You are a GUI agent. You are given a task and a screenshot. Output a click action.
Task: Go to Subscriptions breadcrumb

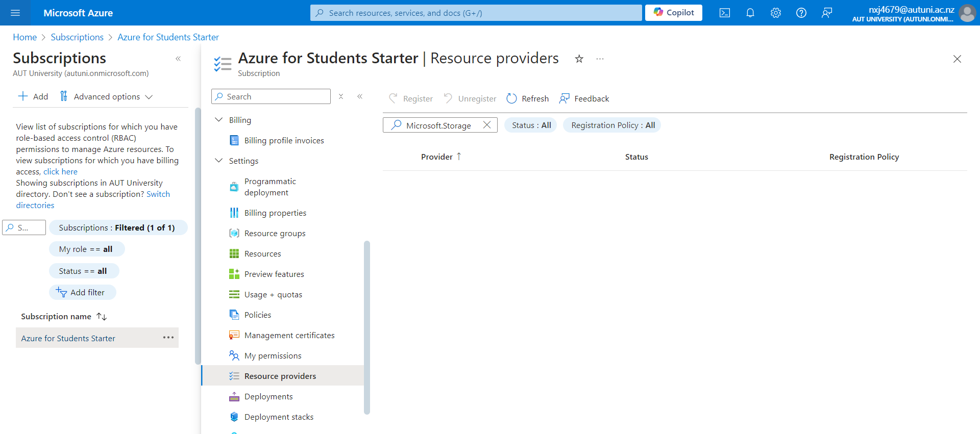pyautogui.click(x=77, y=37)
